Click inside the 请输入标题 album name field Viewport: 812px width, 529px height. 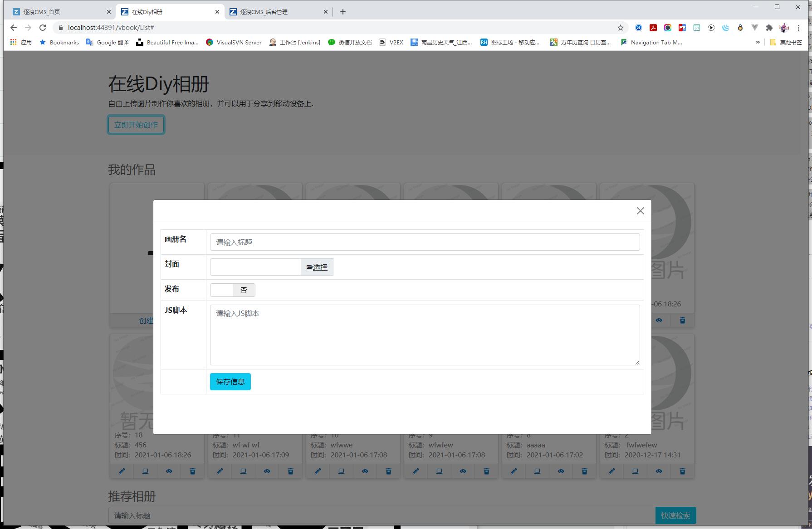click(x=424, y=242)
